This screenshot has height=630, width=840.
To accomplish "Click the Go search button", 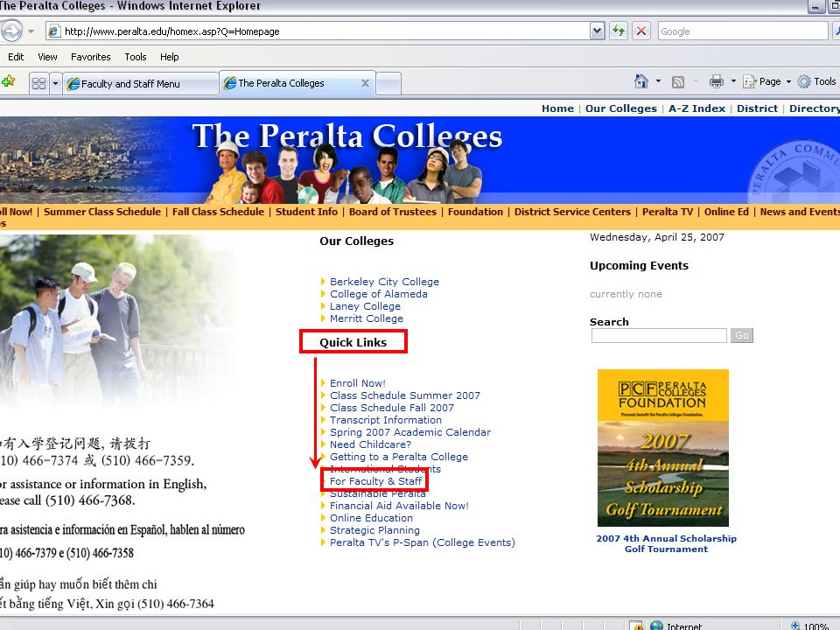I will [x=742, y=335].
